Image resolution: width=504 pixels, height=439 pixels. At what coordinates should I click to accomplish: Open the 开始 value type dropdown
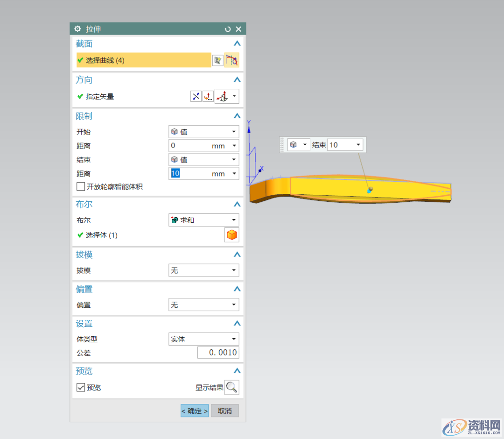pyautogui.click(x=203, y=132)
